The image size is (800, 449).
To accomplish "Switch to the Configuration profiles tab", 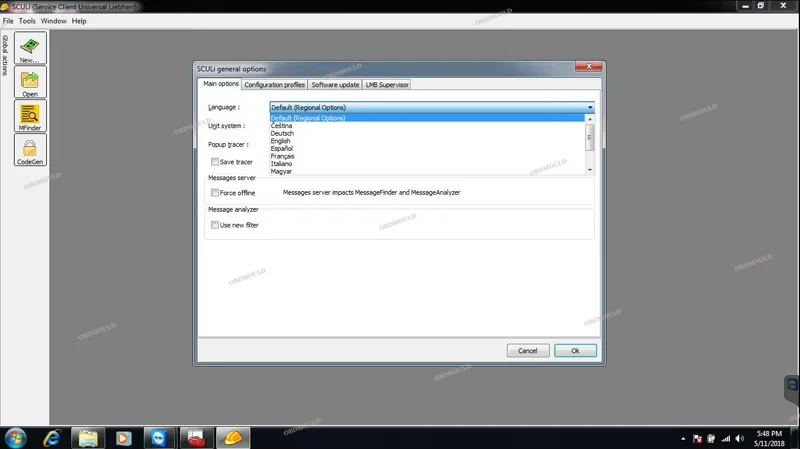I will [274, 85].
